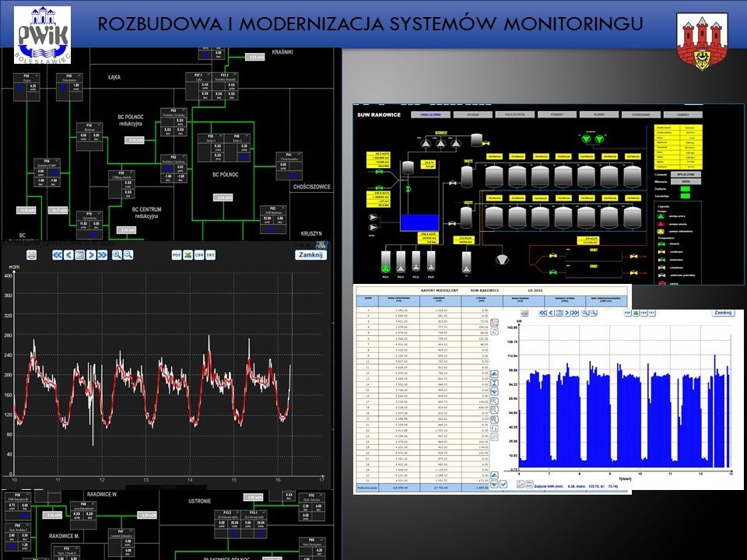Open the calendar picker above the flow chart
Screen dimensions: 747x560
(x=79, y=255)
